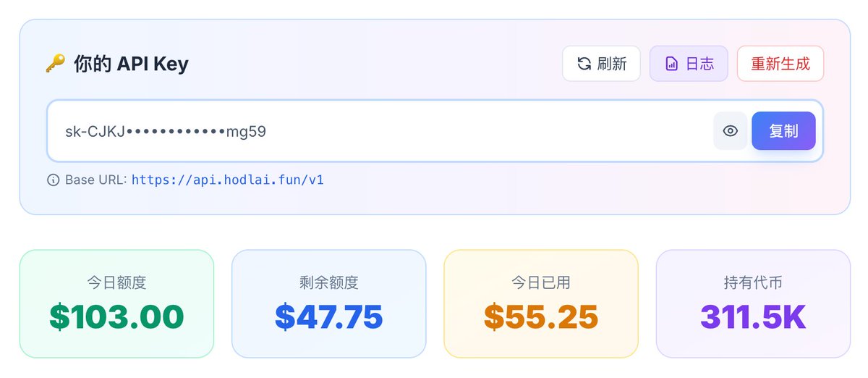This screenshot has width=868, height=378.
Task: Select the 持有代币 card label
Action: [x=753, y=282]
